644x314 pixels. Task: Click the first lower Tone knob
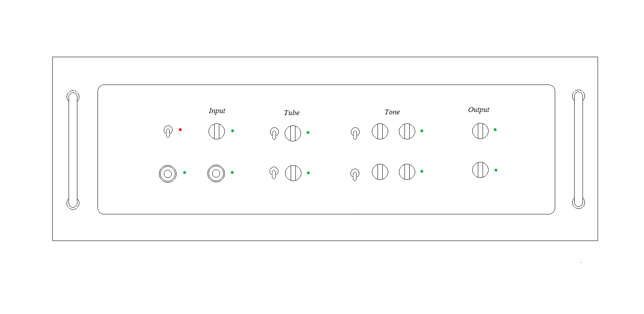tap(380, 171)
